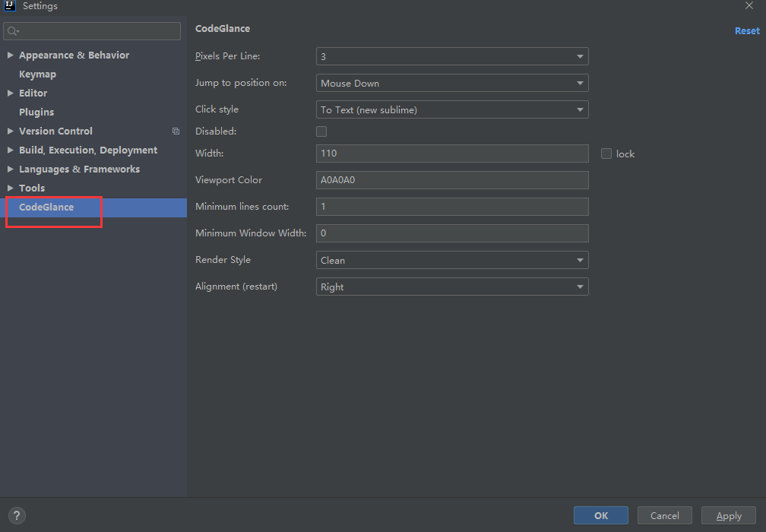Viewport: 766px width, 532px height.
Task: Click the Apply button
Action: (x=728, y=515)
